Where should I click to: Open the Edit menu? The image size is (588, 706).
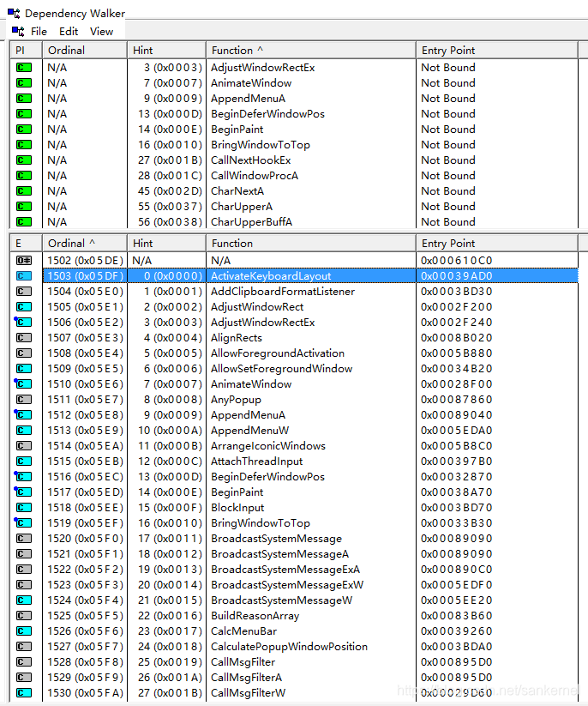point(69,32)
